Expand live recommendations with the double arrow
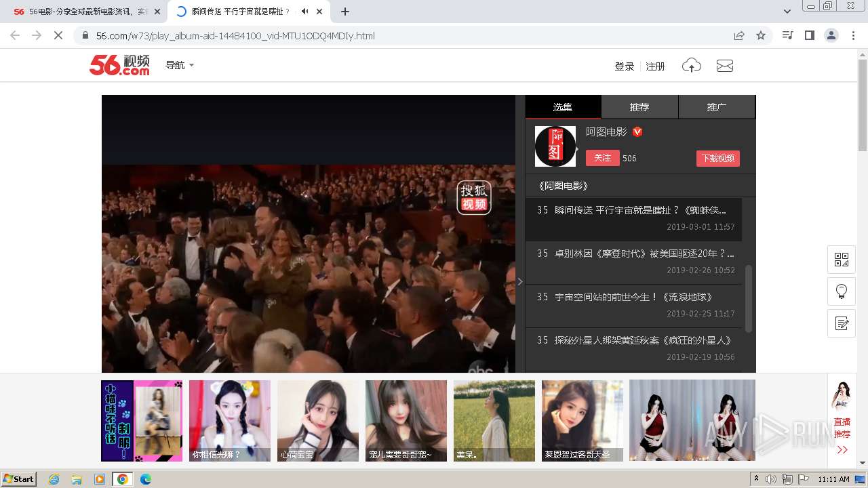 [x=842, y=450]
